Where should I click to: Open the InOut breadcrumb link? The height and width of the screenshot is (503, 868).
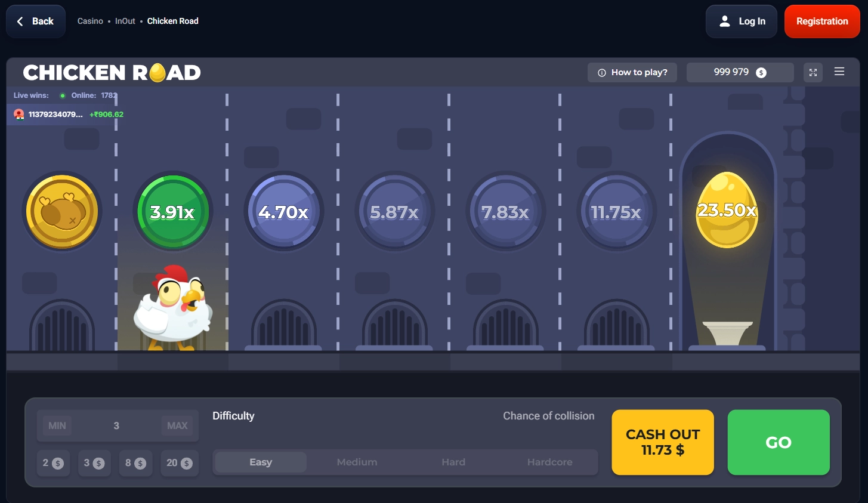125,21
